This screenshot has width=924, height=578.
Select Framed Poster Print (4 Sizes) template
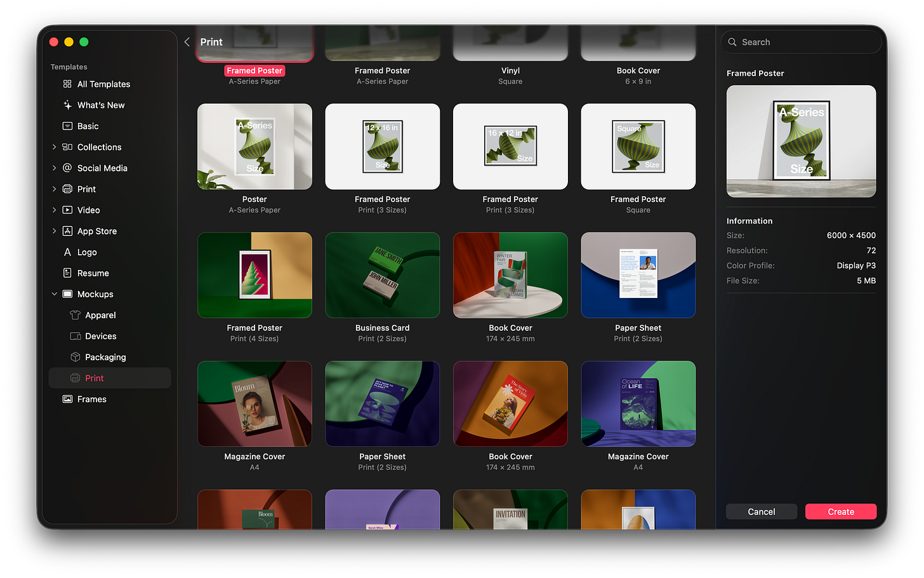[x=254, y=275]
